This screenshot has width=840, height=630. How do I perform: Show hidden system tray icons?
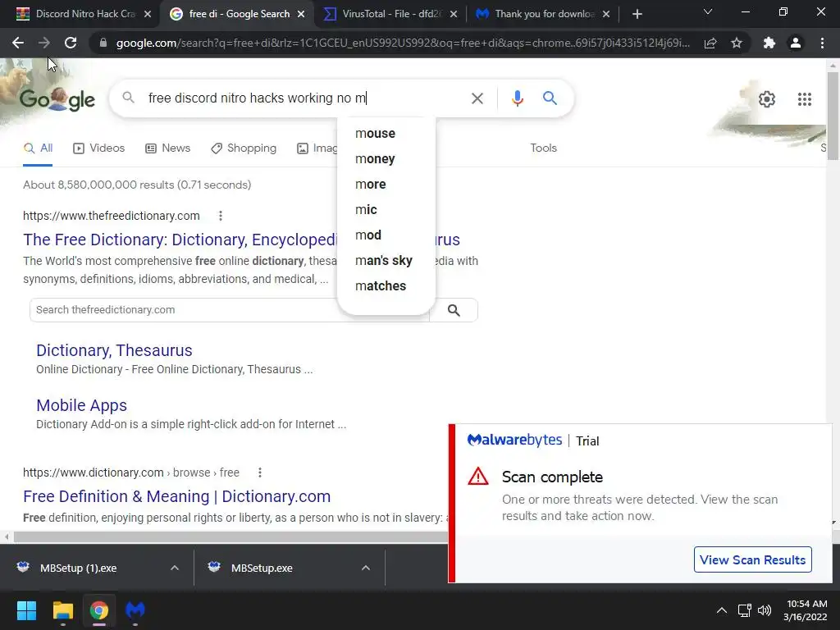coord(722,610)
